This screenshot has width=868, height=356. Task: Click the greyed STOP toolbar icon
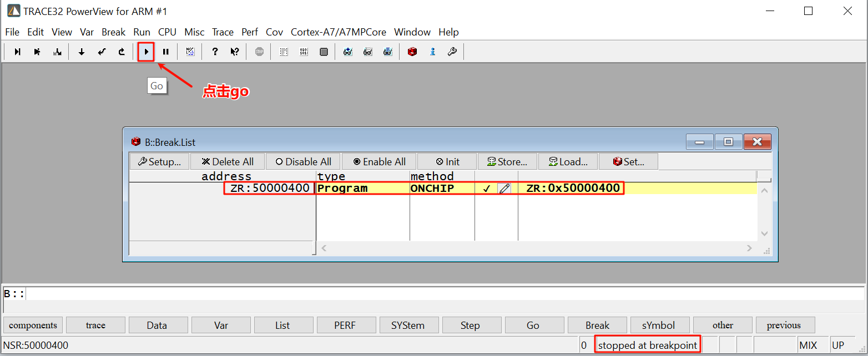[x=259, y=52]
